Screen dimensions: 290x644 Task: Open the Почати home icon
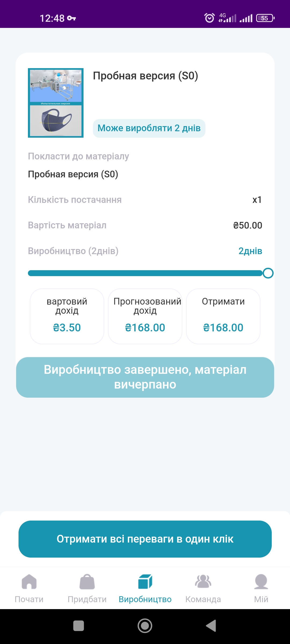pos(29,581)
